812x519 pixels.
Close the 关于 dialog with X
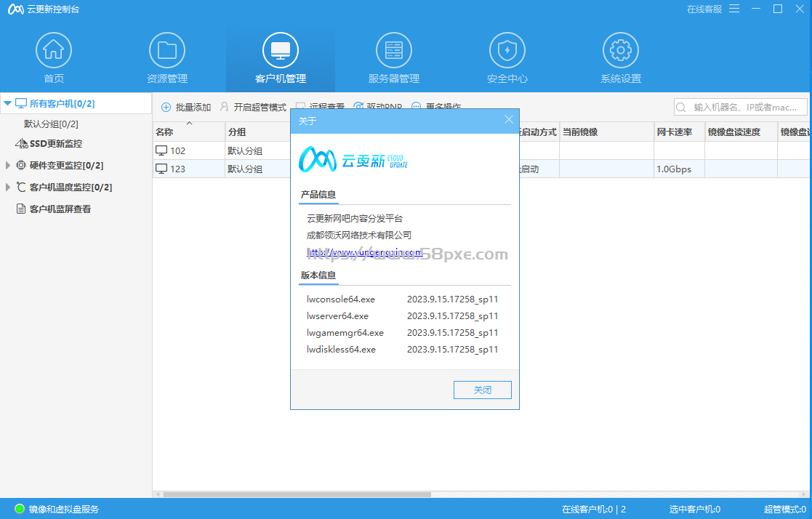(x=509, y=120)
